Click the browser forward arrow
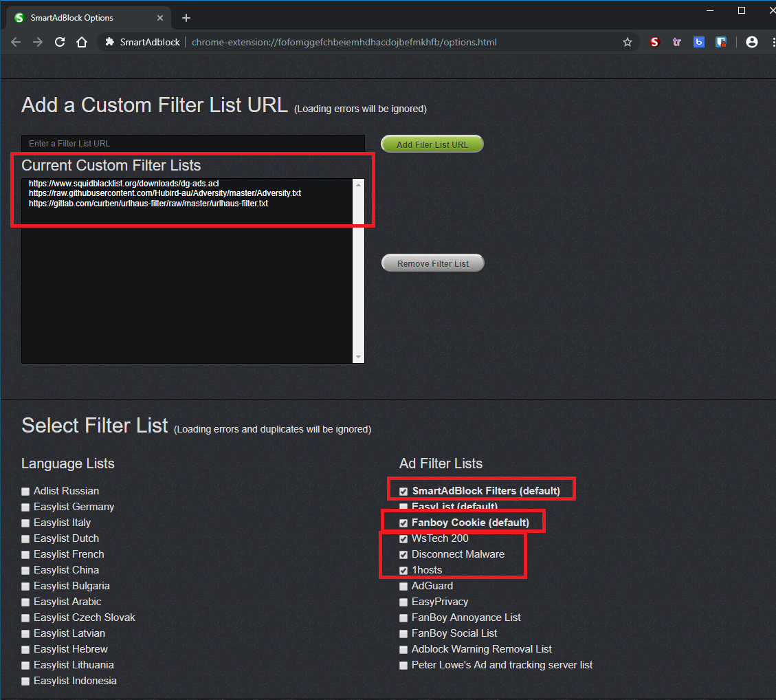Image resolution: width=776 pixels, height=700 pixels. tap(38, 42)
